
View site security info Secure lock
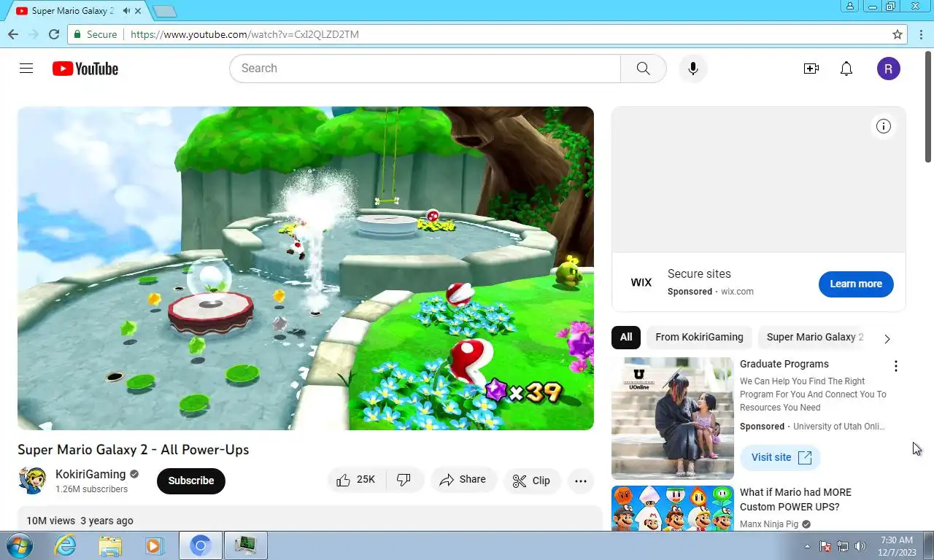[x=95, y=34]
